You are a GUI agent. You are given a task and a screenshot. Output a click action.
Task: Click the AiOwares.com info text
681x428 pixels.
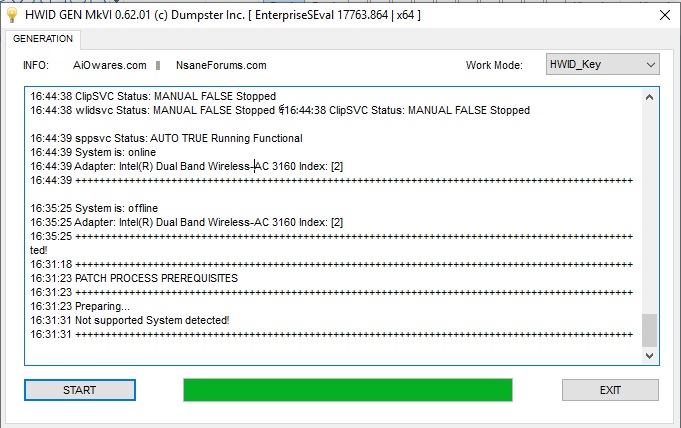[x=109, y=65]
